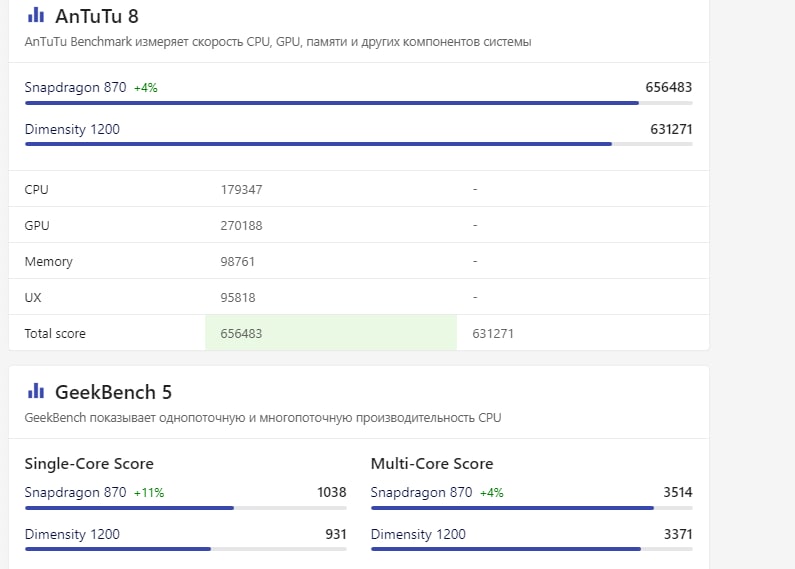Click the dash in the GPU row
795x569 pixels.
(475, 225)
